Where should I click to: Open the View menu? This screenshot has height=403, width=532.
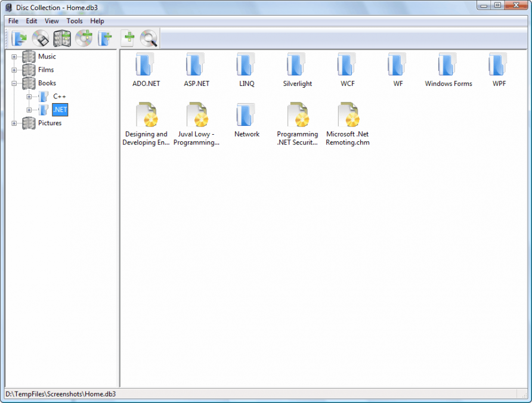tap(51, 21)
